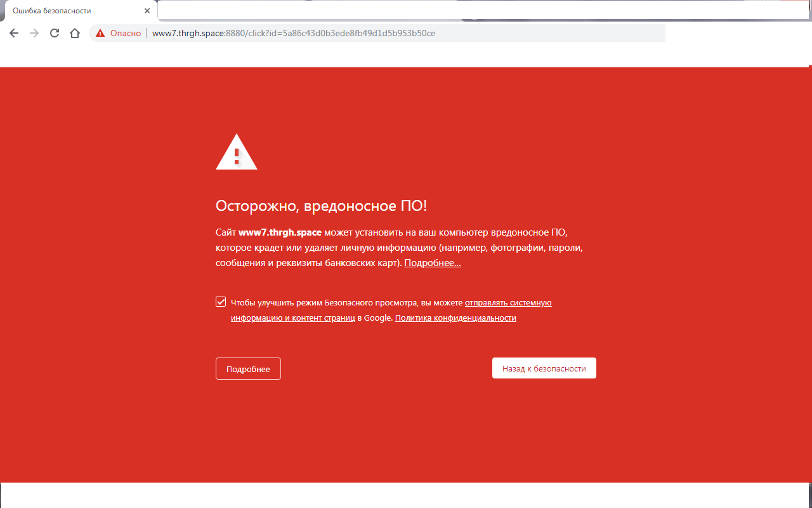Reload the current page

point(55,33)
